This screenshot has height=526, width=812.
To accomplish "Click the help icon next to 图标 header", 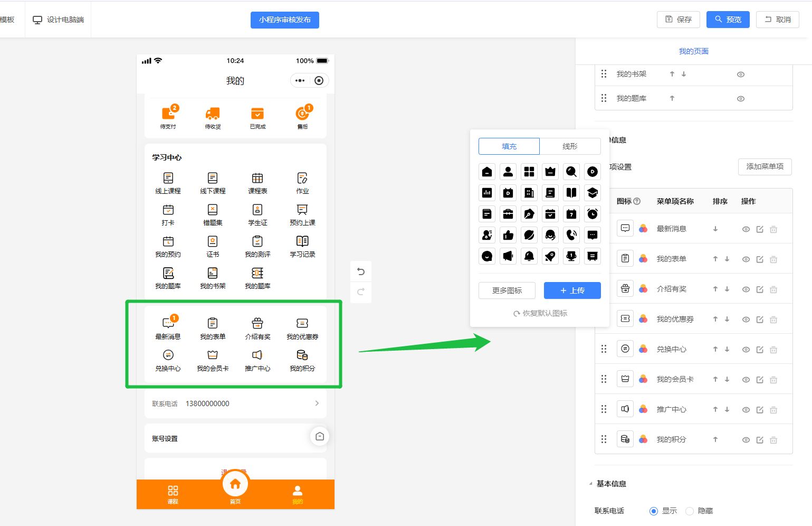I will [637, 201].
